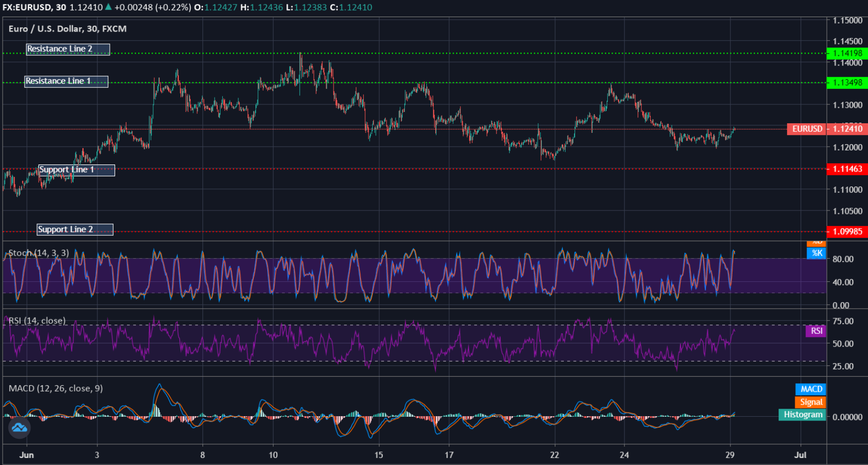Click the teal Histogram label tag
This screenshot has height=465, width=868.
click(803, 415)
